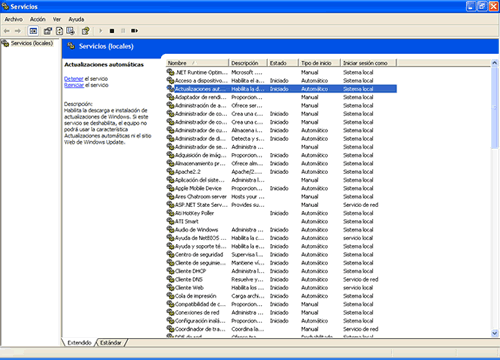This screenshot has height=360, width=500.
Task: Select the Administrador de cu... service name
Action: (201, 130)
